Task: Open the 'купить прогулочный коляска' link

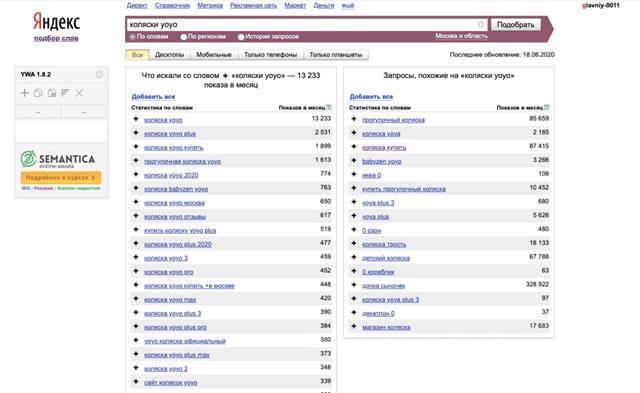Action: 404,189
